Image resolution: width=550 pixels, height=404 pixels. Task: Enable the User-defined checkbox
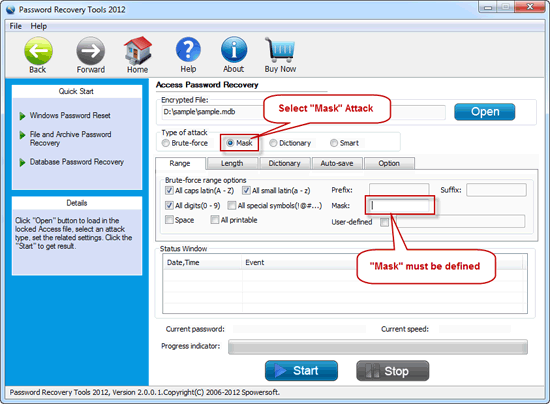tap(384, 222)
